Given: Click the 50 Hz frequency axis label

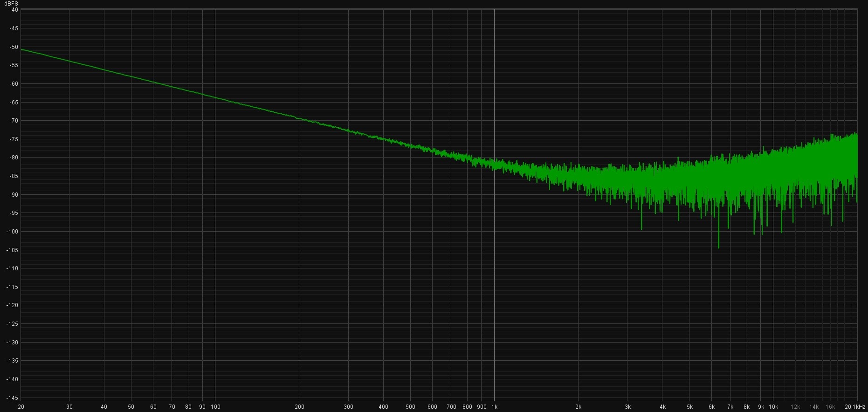Looking at the screenshot, I should (131, 407).
